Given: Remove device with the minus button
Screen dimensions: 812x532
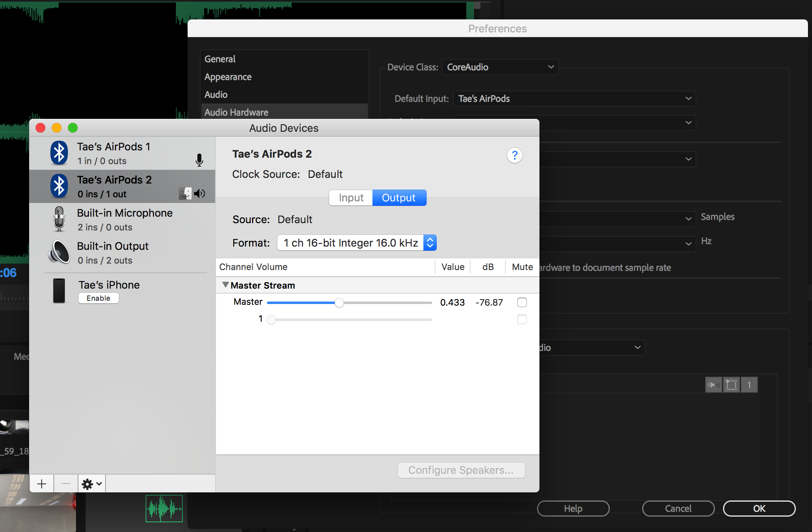Looking at the screenshot, I should [x=66, y=483].
